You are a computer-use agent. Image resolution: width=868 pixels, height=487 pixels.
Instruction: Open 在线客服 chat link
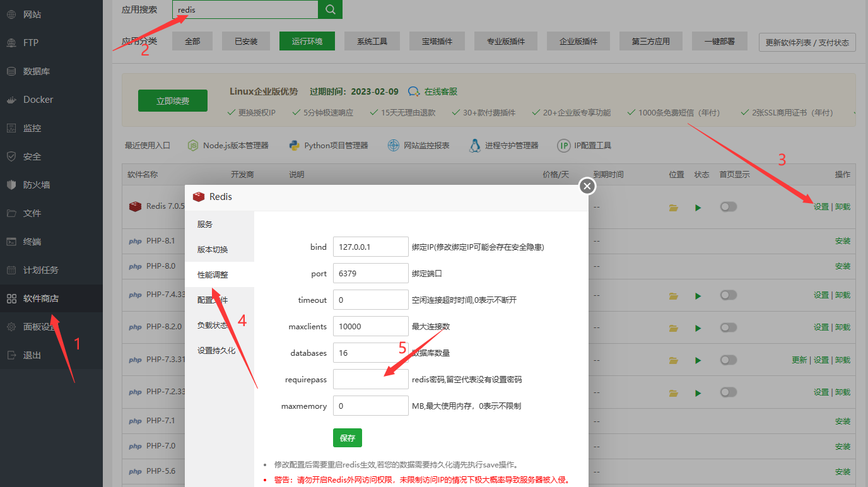pos(433,91)
